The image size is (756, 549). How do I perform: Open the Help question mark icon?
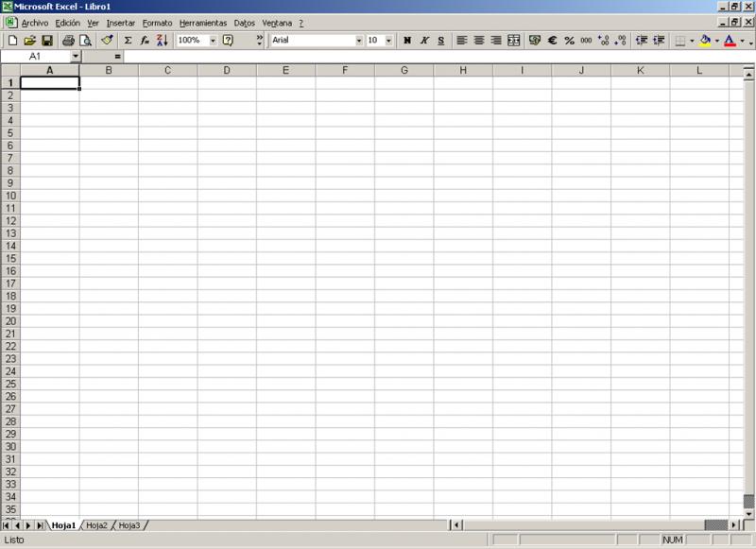[x=228, y=41]
